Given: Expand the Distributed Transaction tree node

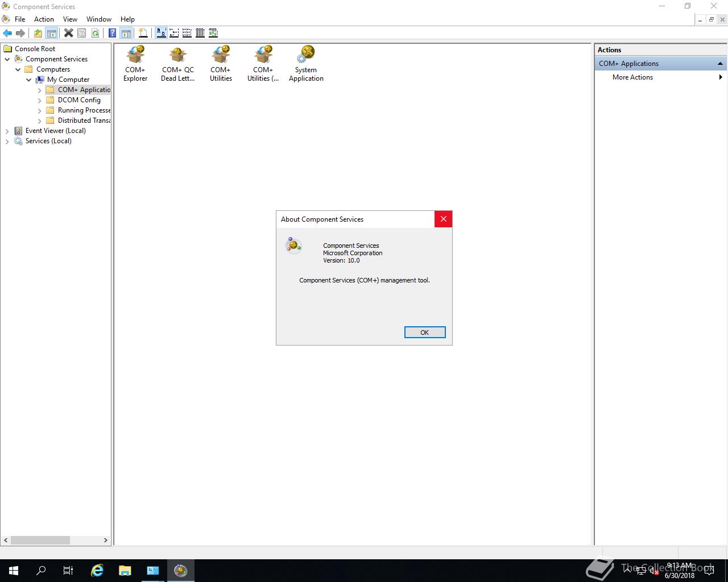Looking at the screenshot, I should tap(40, 120).
